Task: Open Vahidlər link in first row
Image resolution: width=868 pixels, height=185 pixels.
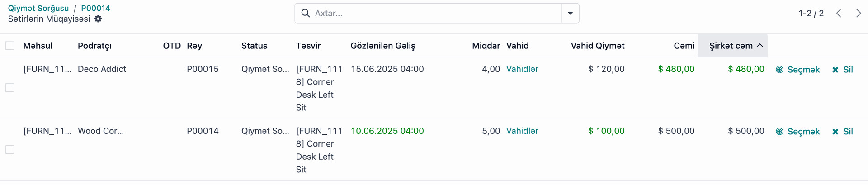Action: tap(522, 69)
